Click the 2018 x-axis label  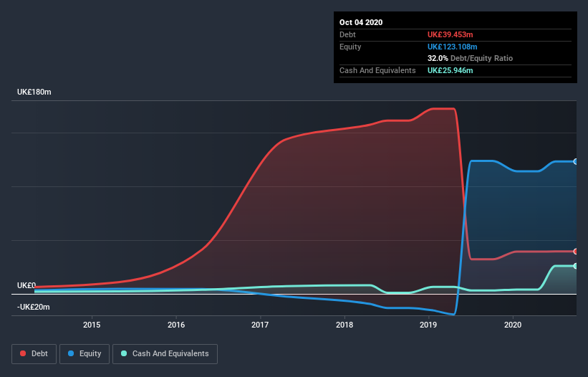(x=344, y=325)
